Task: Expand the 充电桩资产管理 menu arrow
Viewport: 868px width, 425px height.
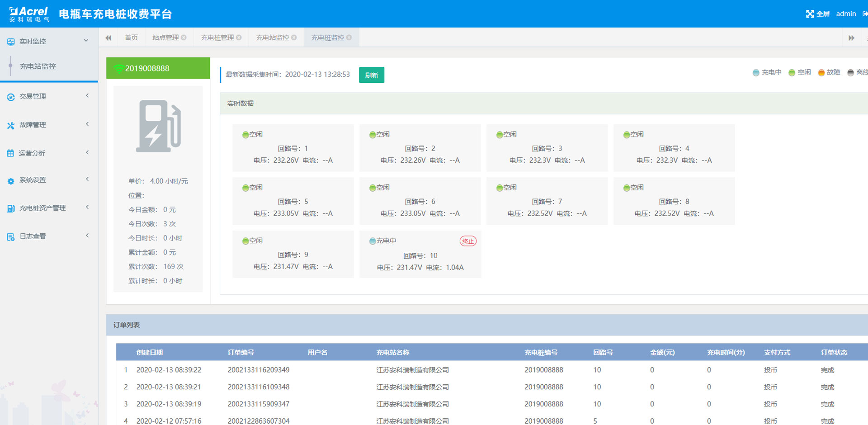Action: [x=87, y=207]
